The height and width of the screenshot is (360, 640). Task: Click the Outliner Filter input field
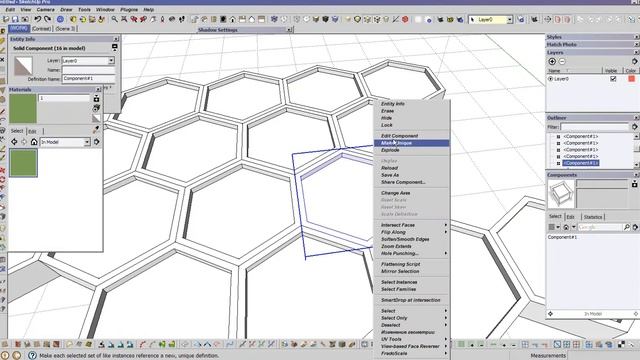pyautogui.click(x=595, y=127)
